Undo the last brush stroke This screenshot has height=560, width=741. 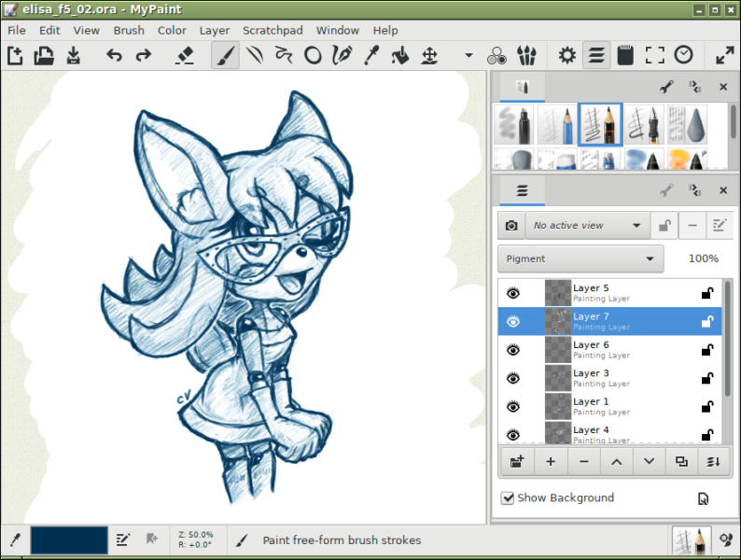click(x=114, y=55)
